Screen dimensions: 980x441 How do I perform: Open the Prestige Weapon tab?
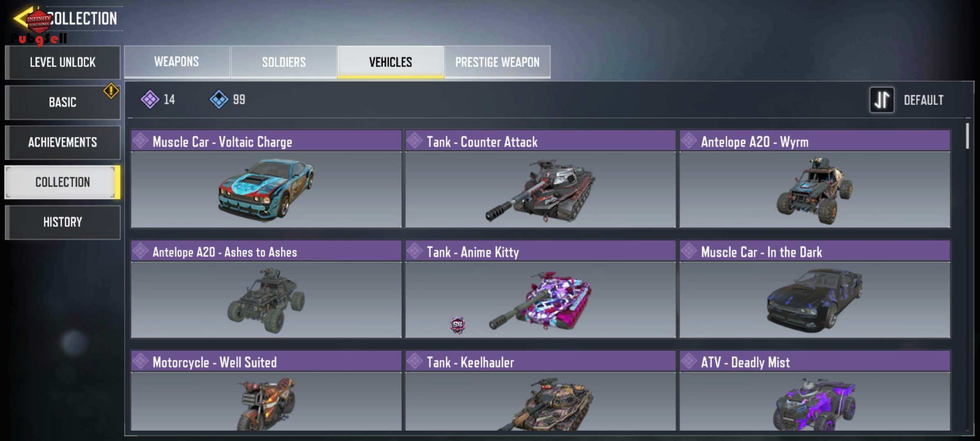point(497,62)
